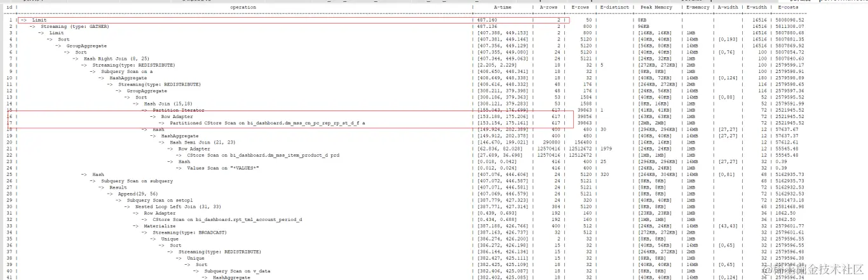Image resolution: width=868 pixels, height=280 pixels.
Task: Click the 'E-costs' column header
Action: [787, 7]
